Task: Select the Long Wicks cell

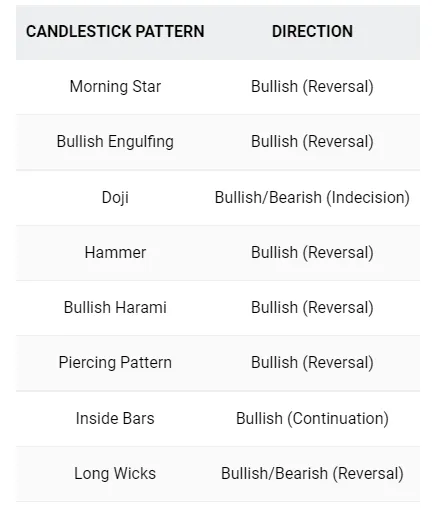Action: point(115,473)
